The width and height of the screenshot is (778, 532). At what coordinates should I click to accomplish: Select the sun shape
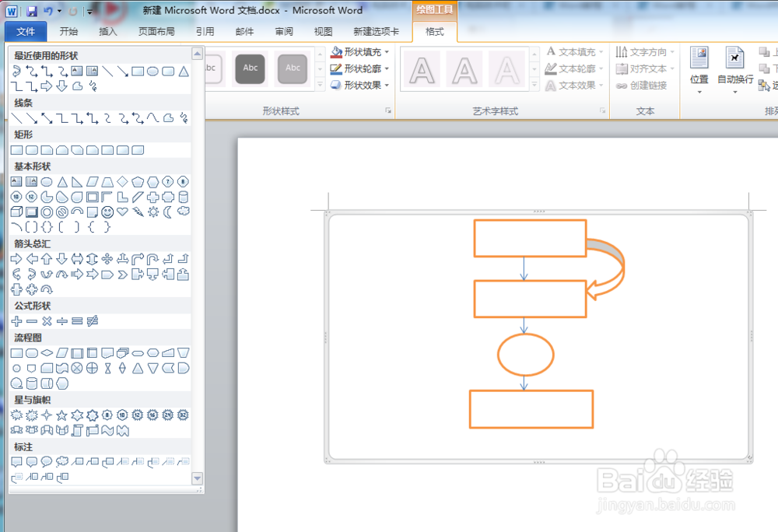[152, 212]
